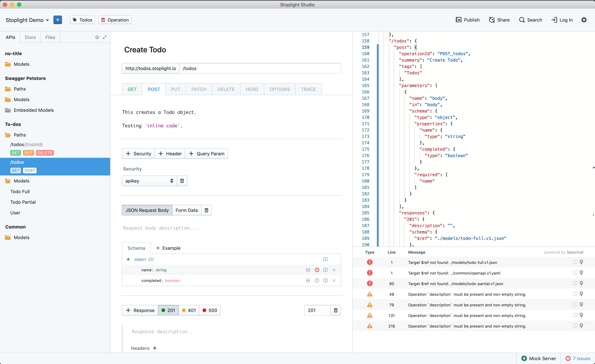Expand the Swagger Petstore Paths folder
This screenshot has width=595, height=364.
click(15, 89)
